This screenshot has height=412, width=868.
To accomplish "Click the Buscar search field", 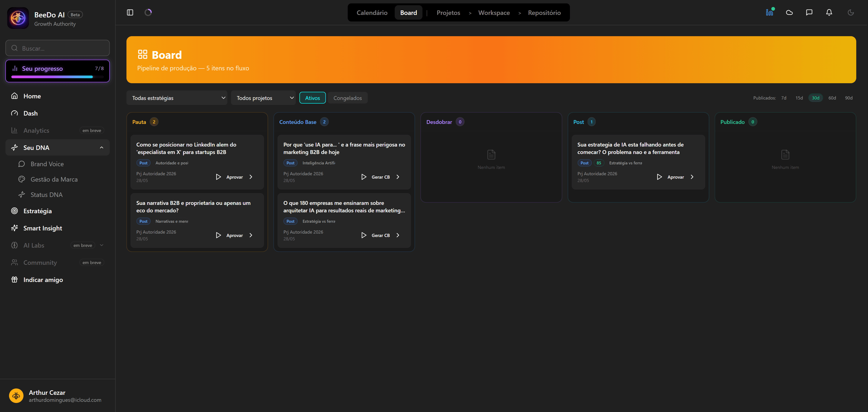I will coord(58,48).
